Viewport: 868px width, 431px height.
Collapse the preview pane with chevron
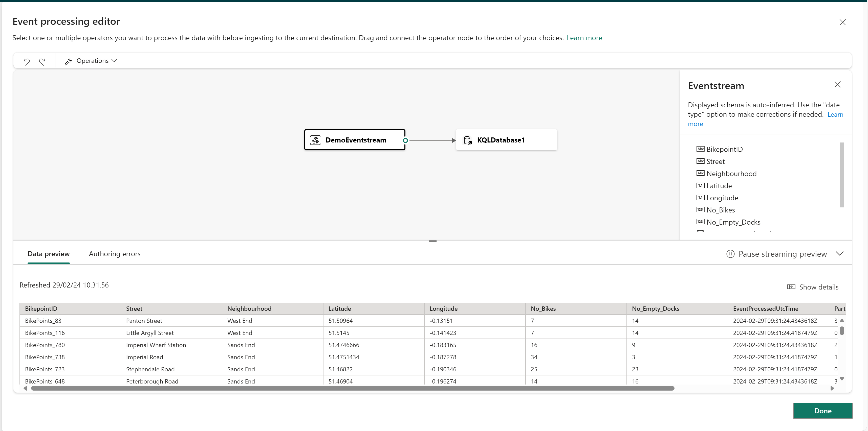(x=839, y=254)
